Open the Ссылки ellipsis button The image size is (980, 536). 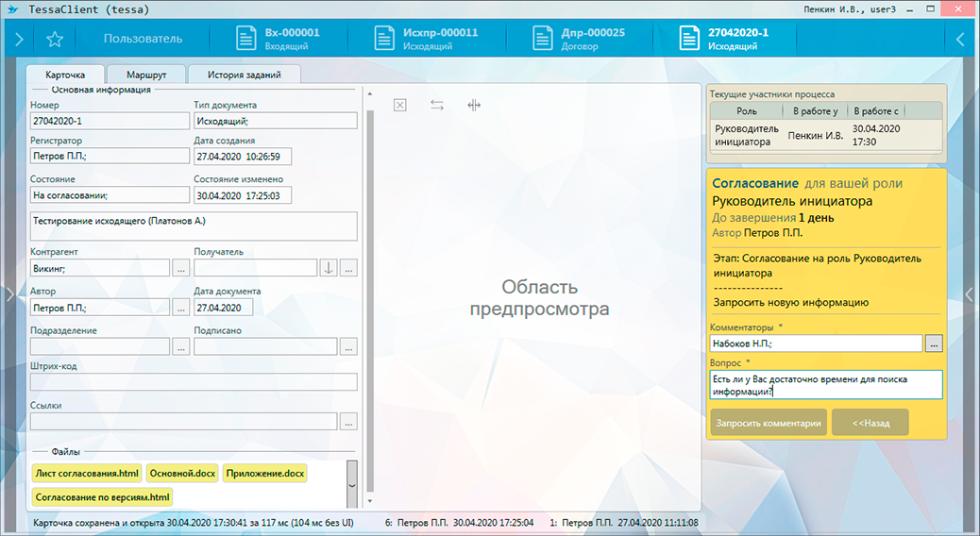coord(348,422)
